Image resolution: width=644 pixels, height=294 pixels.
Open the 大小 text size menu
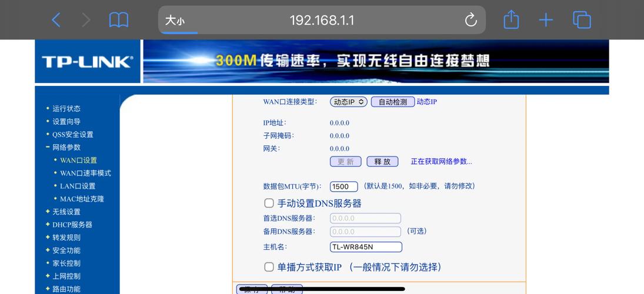pyautogui.click(x=175, y=20)
